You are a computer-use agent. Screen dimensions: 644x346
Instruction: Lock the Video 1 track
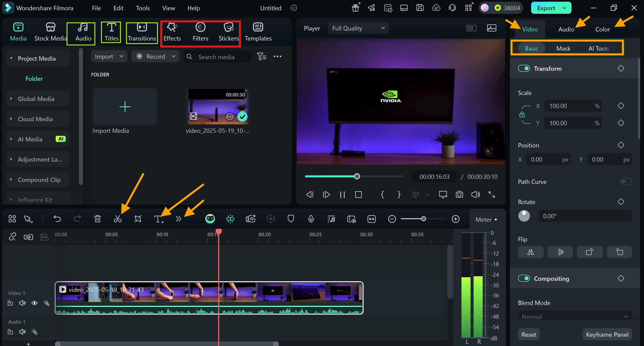click(x=10, y=303)
